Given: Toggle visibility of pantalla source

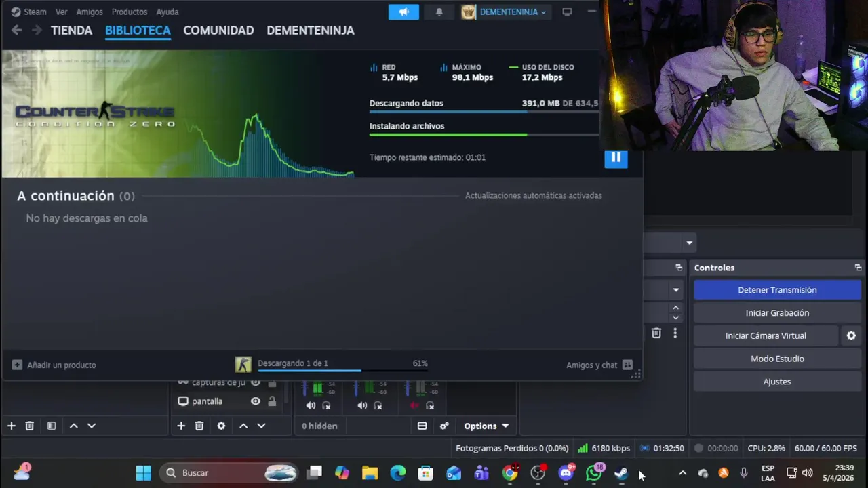Looking at the screenshot, I should click(256, 401).
